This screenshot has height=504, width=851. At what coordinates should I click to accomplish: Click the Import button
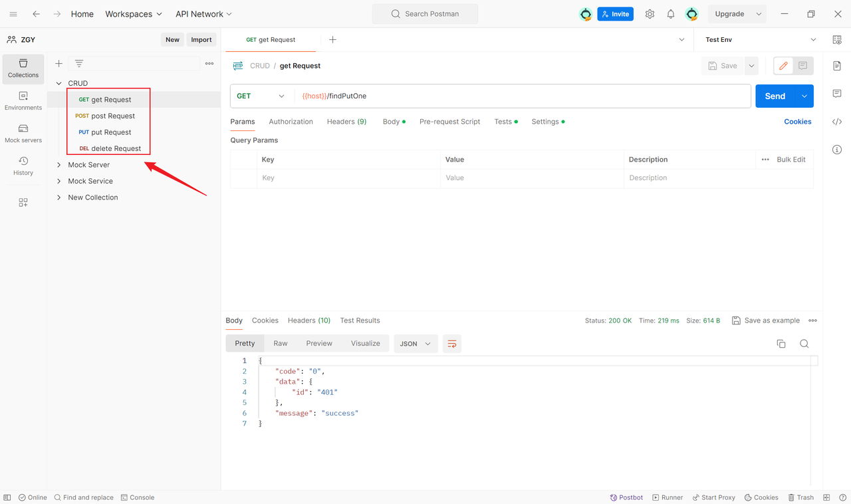(201, 40)
